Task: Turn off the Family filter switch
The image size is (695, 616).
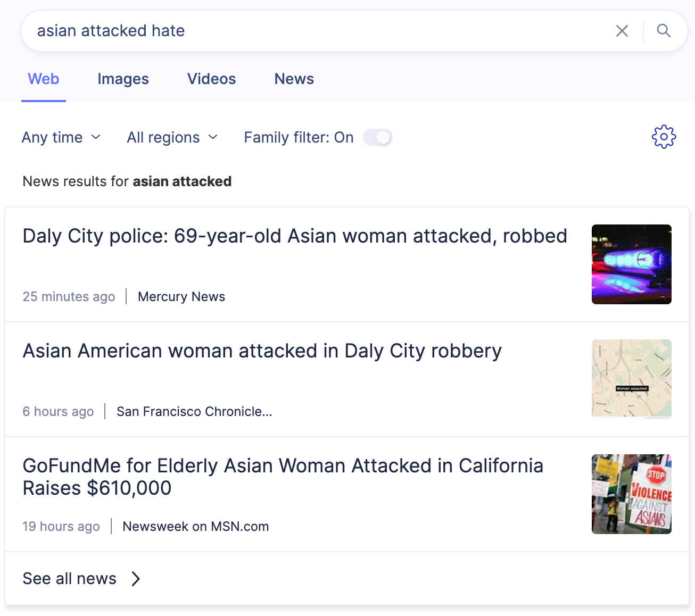Action: 378,137
